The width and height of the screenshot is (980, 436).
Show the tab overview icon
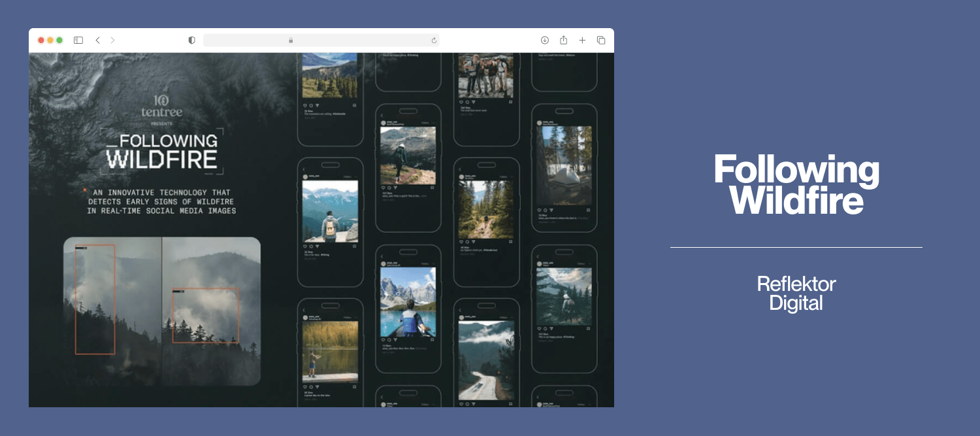(x=601, y=41)
